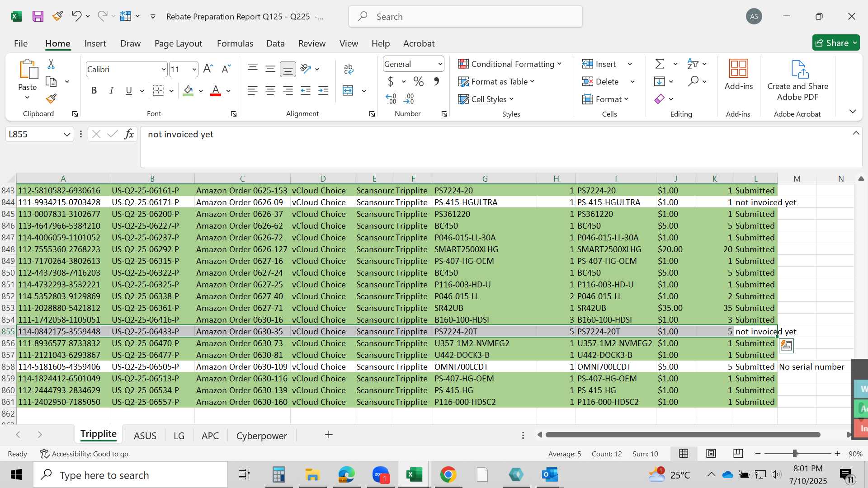Decrease font size with smaller A icon
This screenshot has height=488, width=868.
226,69
